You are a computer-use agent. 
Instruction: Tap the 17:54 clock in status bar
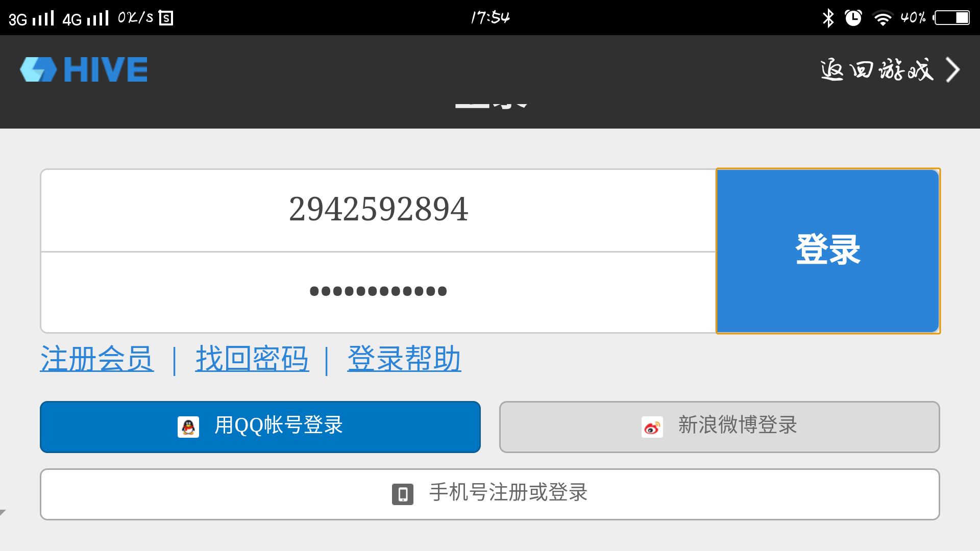point(490,18)
